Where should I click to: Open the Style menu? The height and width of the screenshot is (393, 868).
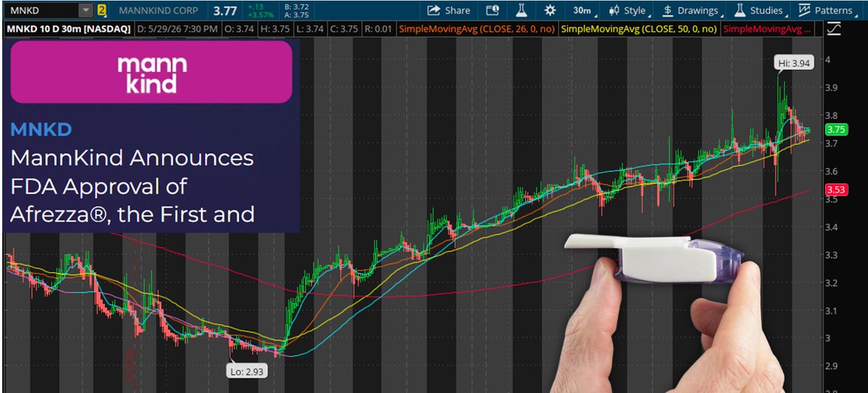pyautogui.click(x=629, y=10)
